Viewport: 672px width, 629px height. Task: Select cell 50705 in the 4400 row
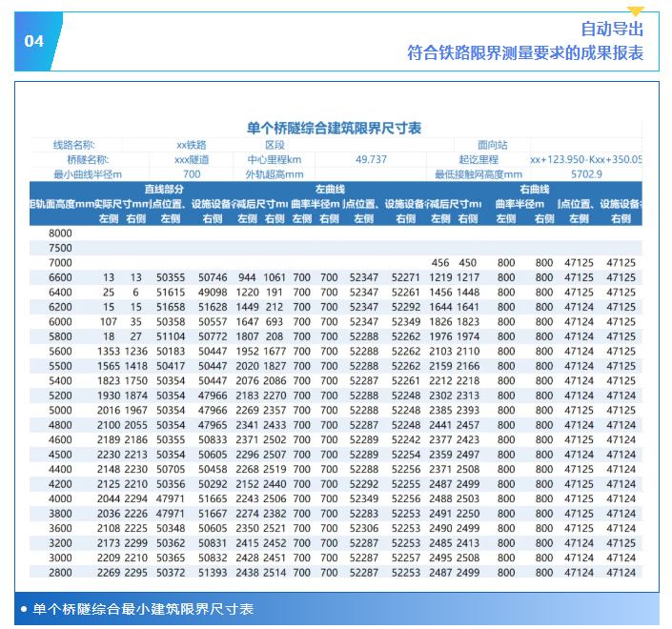171,469
